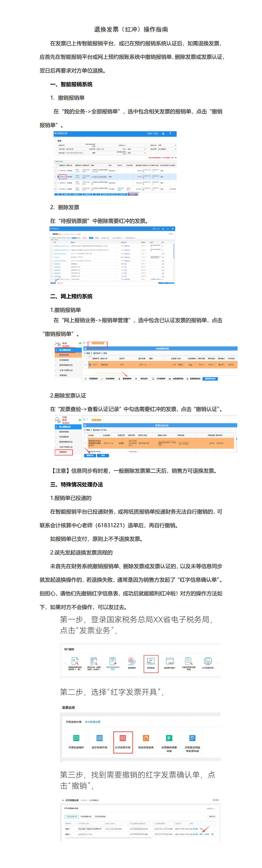This screenshot has height=868, width=262.
Task: Click the 撤销报销单 toolbar button
Action: click(x=125, y=379)
